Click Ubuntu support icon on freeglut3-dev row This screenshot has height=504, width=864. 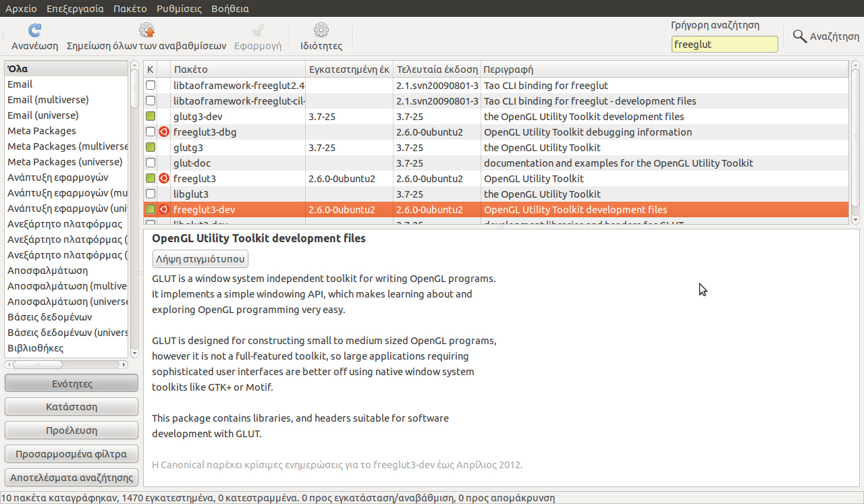(163, 210)
